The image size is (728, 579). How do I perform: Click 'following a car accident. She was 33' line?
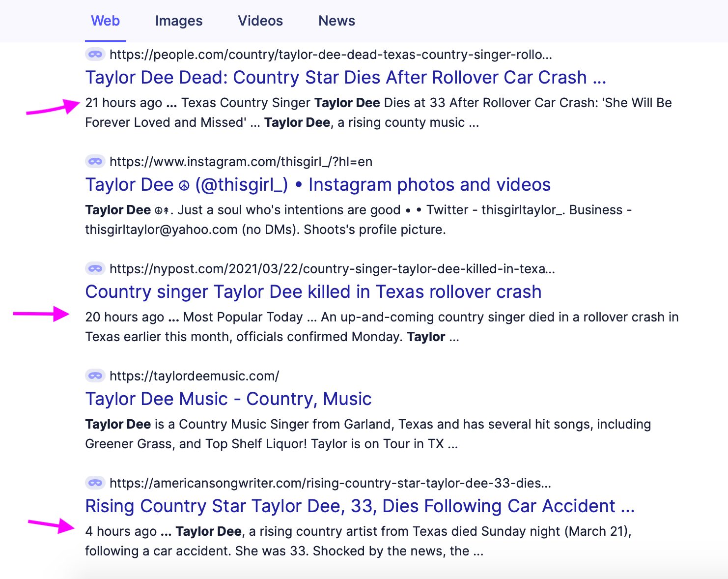284,551
